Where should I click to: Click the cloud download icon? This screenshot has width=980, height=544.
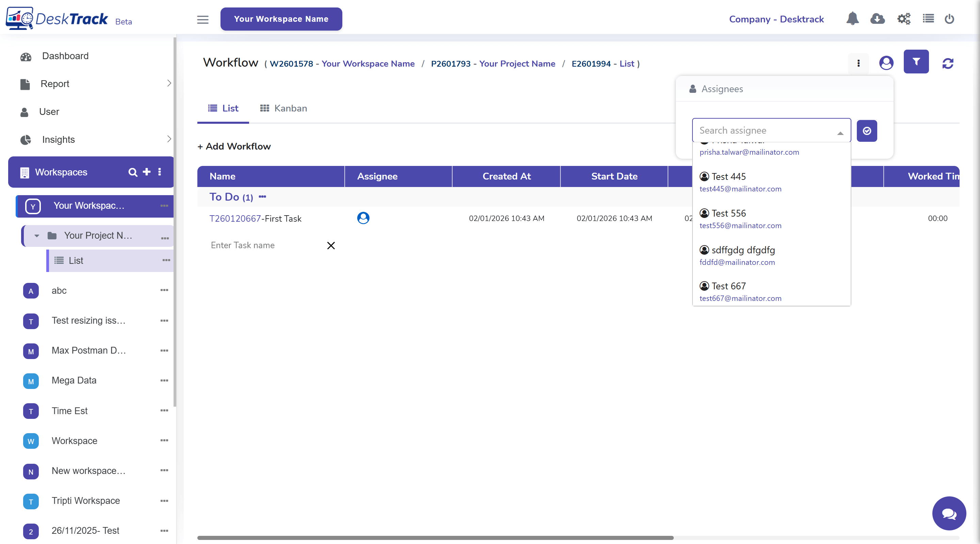click(877, 19)
